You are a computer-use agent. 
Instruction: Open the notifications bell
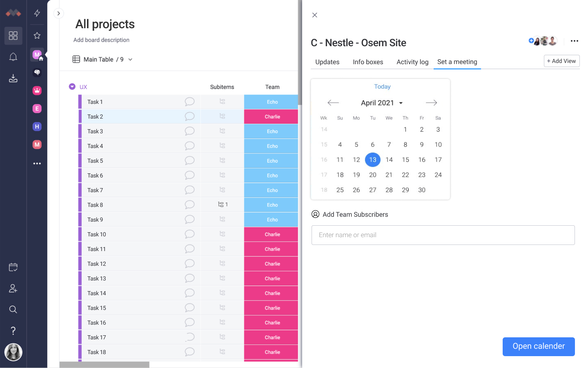pyautogui.click(x=13, y=57)
